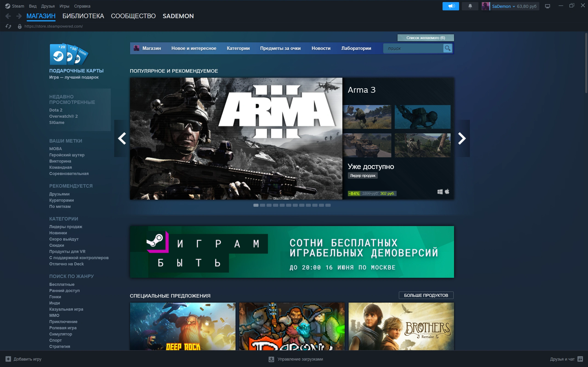Switch to the СООБЩЕСТВО tab

tap(133, 16)
